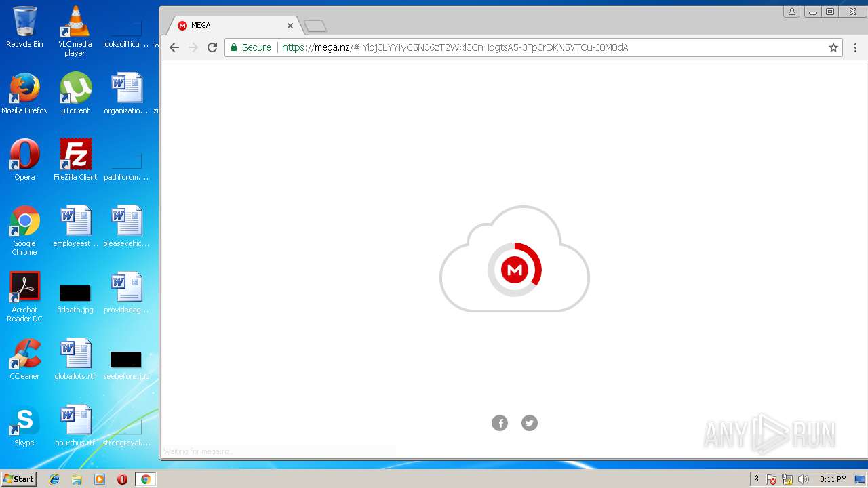868x488 pixels.
Task: Open the Windows Start menu
Action: [x=18, y=479]
